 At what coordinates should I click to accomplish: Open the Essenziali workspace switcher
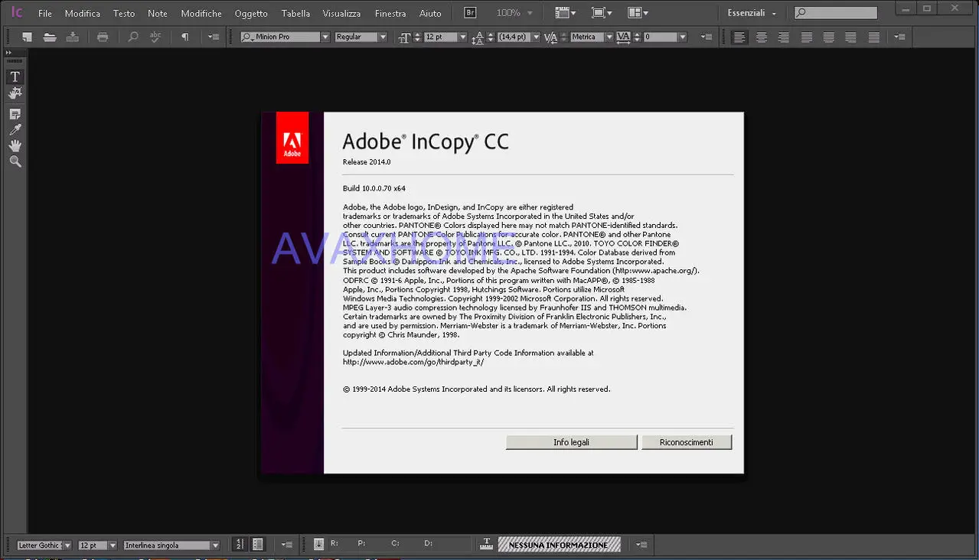751,13
